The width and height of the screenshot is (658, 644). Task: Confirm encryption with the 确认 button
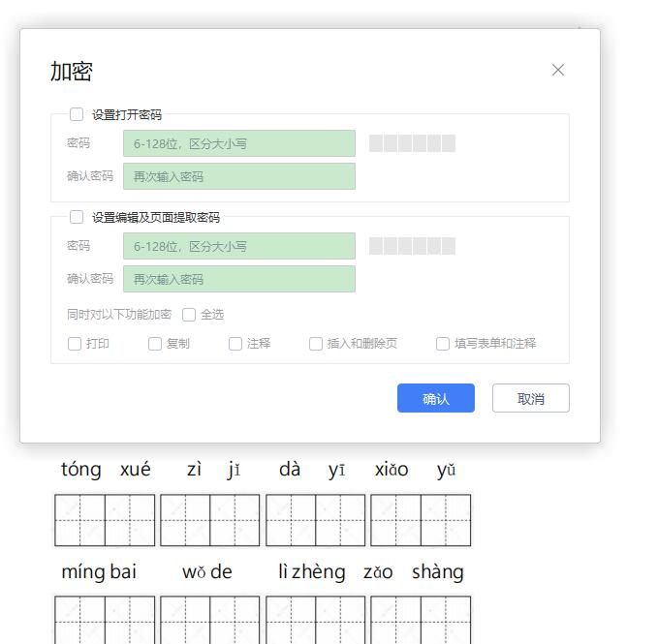[436, 398]
